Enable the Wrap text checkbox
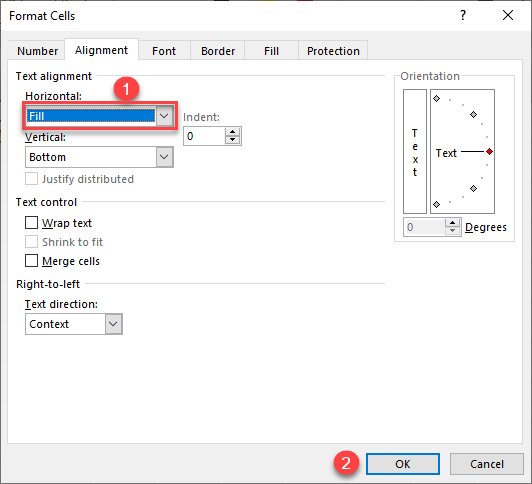 (x=32, y=223)
